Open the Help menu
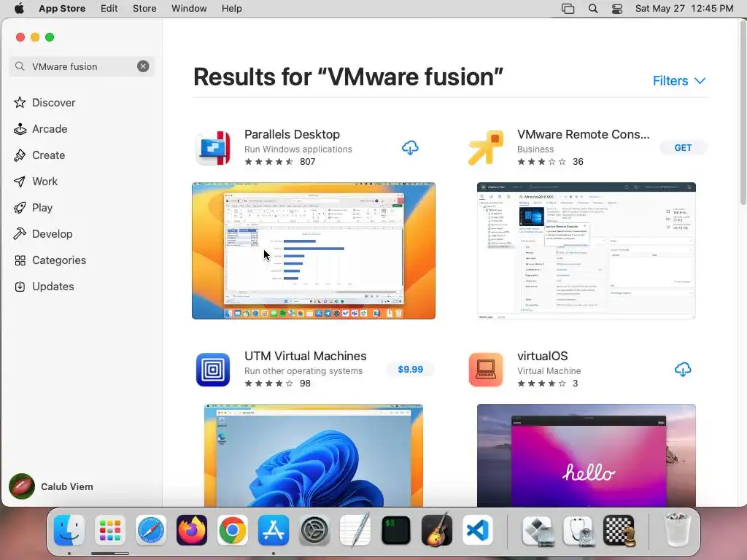747x560 pixels. coord(231,9)
